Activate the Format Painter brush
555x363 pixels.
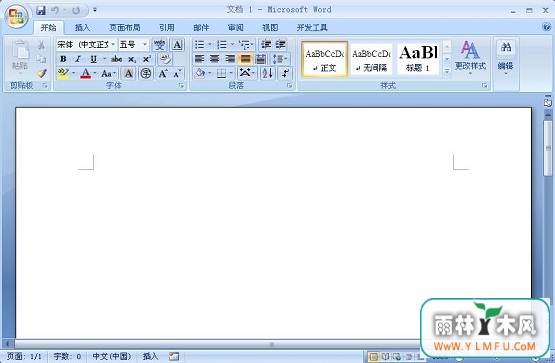42,73
